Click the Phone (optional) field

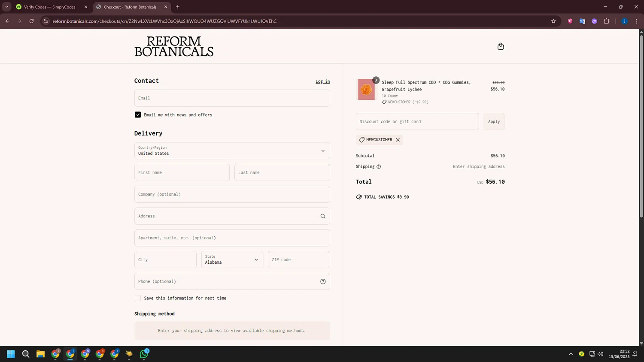coord(232,281)
